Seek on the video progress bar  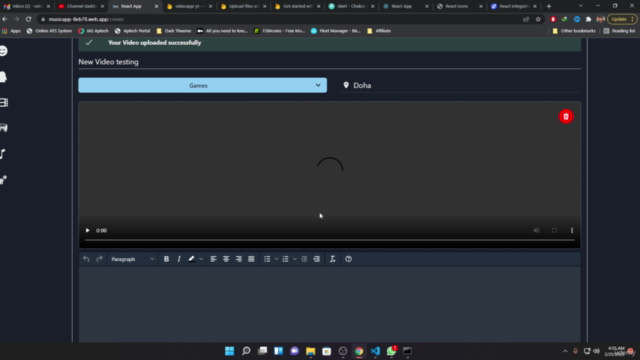coord(329,240)
